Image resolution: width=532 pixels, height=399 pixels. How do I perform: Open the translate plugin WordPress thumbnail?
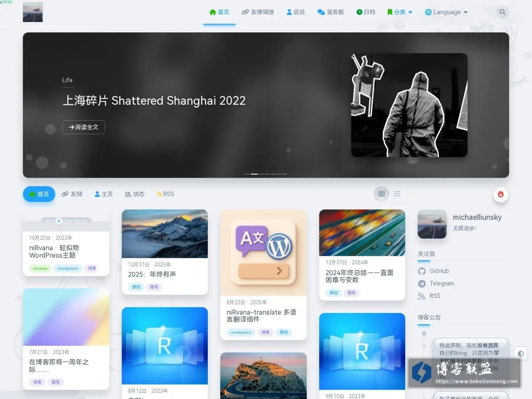tap(263, 253)
